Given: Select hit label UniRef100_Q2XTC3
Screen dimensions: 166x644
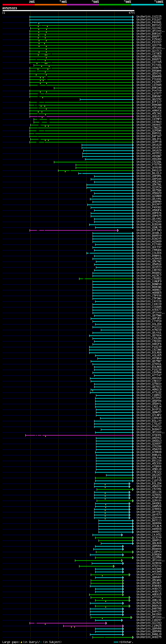Looking at the screenshot, I should pos(149,51).
